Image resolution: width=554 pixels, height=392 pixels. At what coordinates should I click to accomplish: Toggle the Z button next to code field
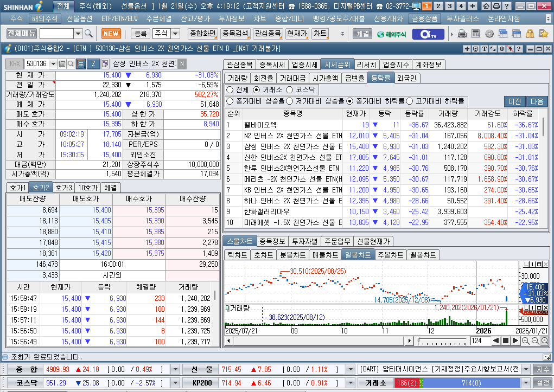[94, 64]
